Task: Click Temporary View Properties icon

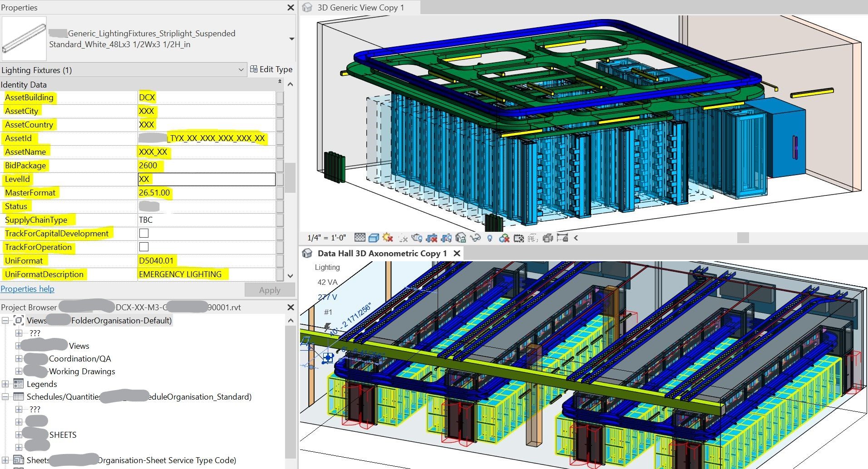Action: [519, 237]
